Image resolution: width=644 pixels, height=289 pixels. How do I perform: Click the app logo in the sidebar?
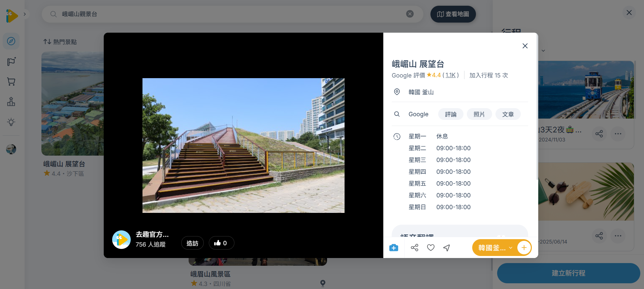click(x=12, y=15)
